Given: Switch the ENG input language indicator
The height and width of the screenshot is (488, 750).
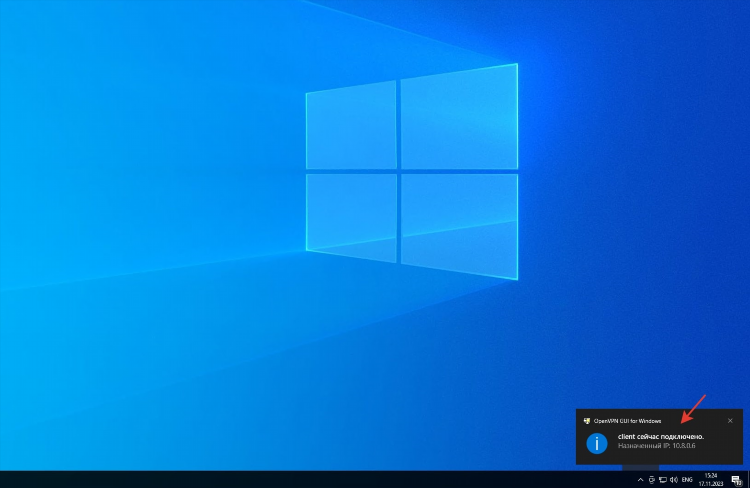Looking at the screenshot, I should [687, 479].
